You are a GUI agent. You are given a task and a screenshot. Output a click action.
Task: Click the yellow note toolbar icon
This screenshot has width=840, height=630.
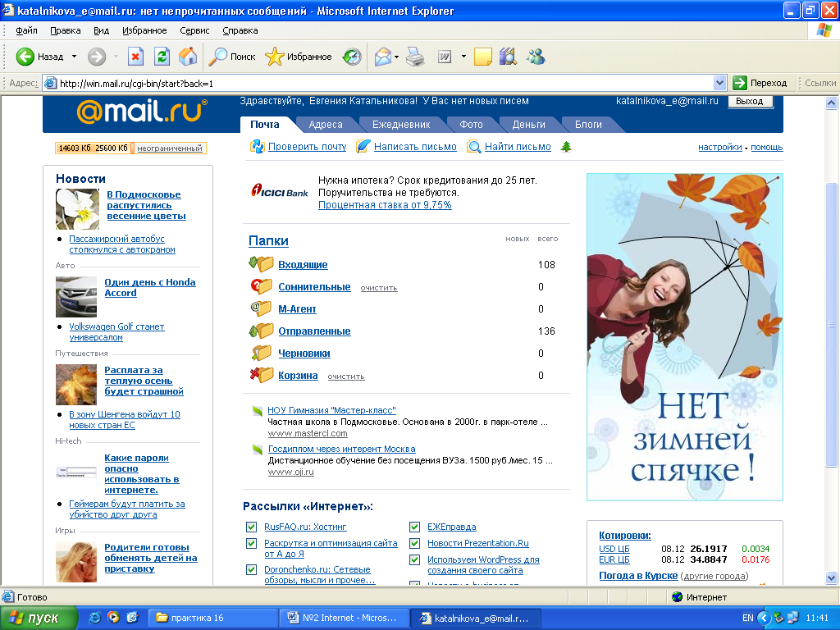click(482, 57)
